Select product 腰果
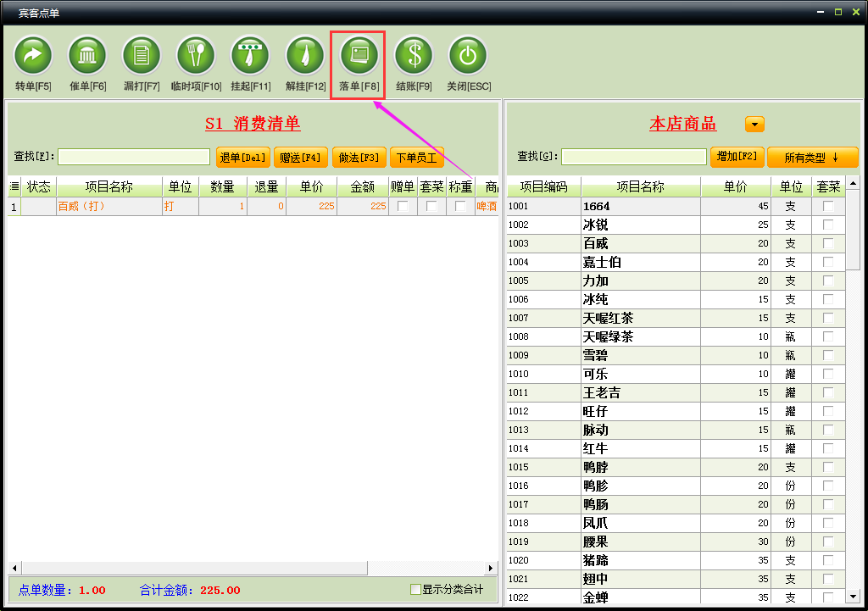Image resolution: width=868 pixels, height=611 pixels. click(596, 542)
